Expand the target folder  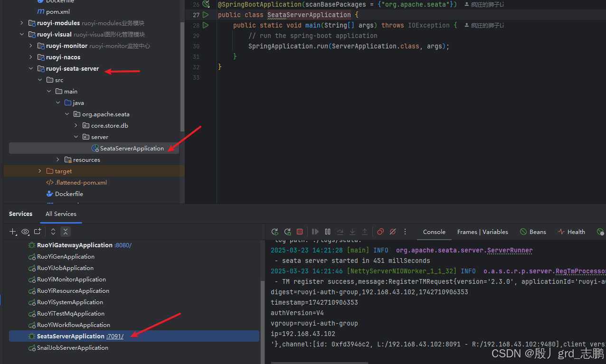(x=40, y=171)
